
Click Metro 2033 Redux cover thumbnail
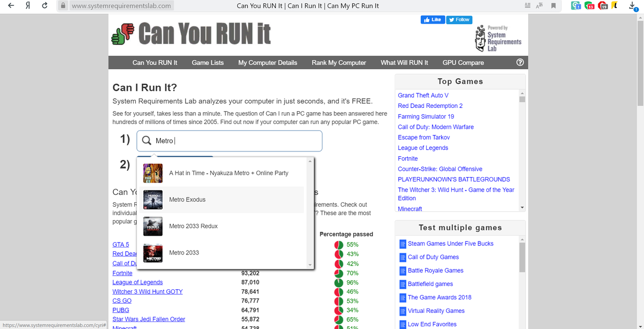(153, 226)
